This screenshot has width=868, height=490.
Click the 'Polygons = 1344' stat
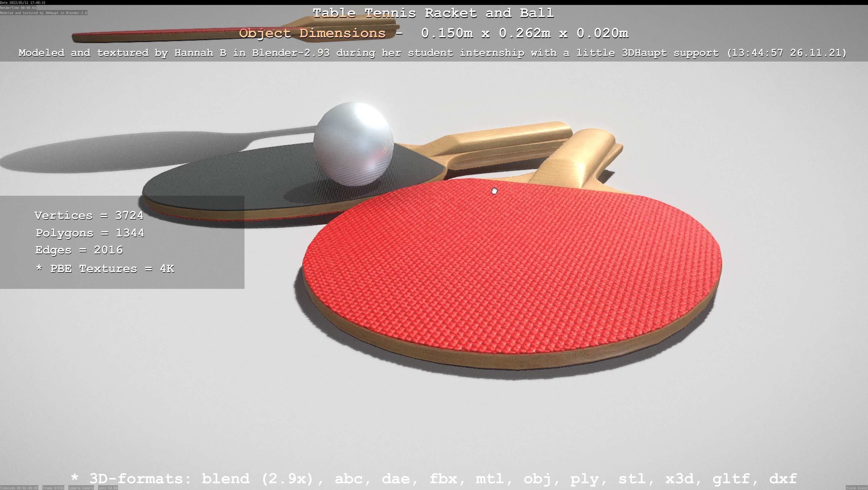(x=90, y=233)
